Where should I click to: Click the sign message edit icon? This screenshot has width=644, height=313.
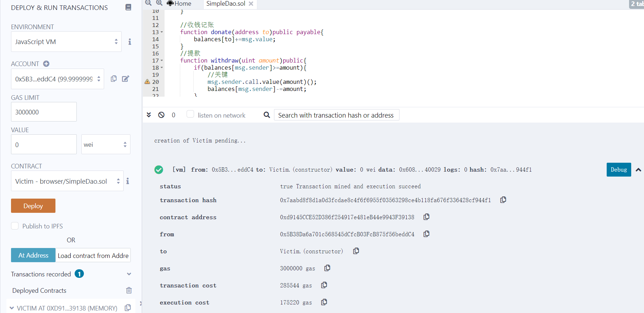pyautogui.click(x=125, y=79)
